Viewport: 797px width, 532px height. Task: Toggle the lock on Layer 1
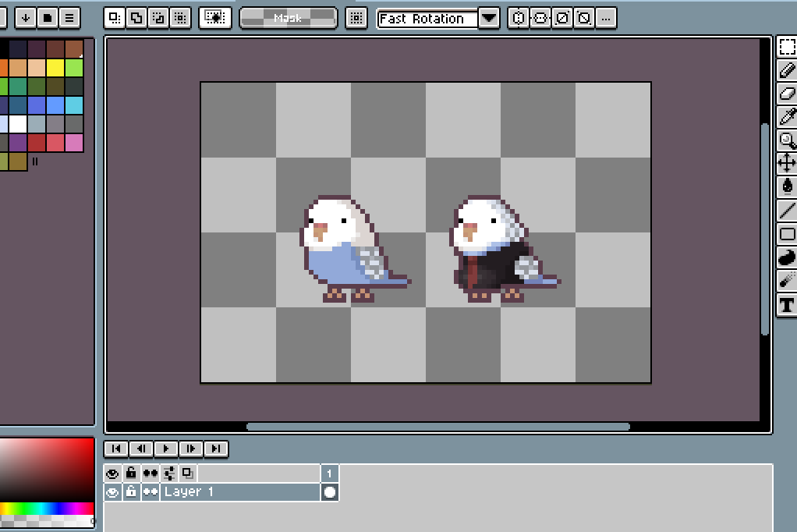[x=131, y=492]
